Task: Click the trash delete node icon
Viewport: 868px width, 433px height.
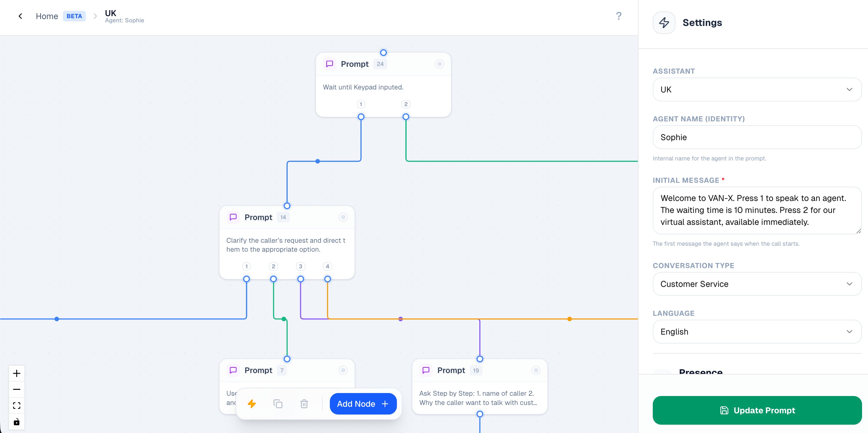Action: (x=304, y=404)
